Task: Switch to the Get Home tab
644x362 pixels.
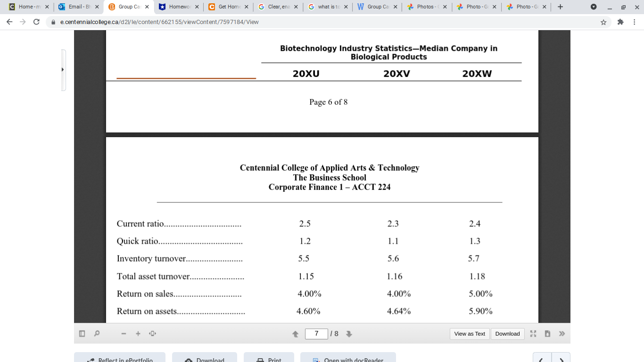Action: click(227, 7)
